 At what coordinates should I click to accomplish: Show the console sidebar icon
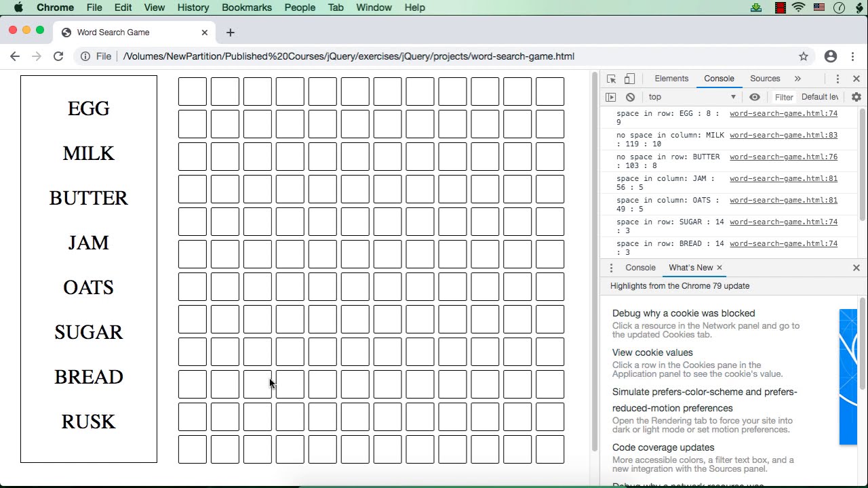coord(611,97)
